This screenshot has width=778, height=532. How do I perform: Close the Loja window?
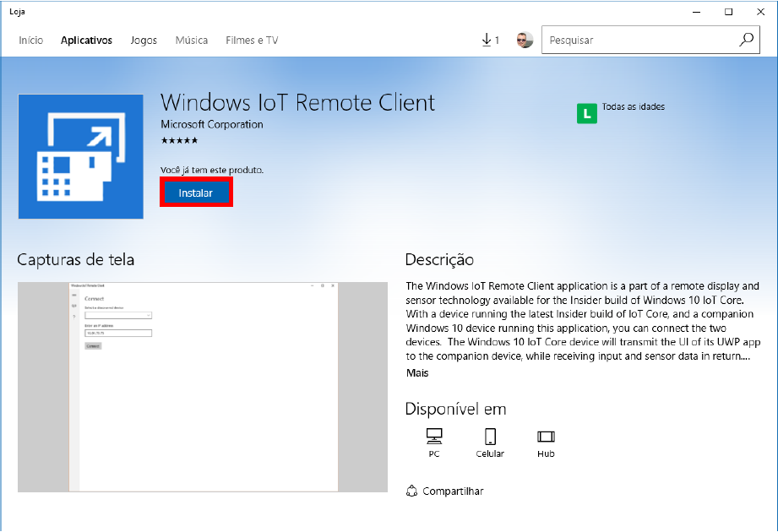(x=760, y=12)
